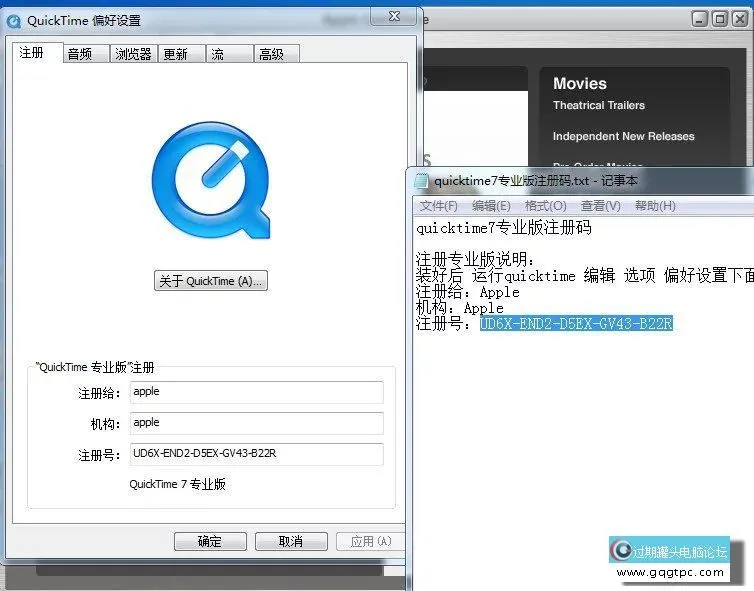Click the Notepad file icon in title bar
This screenshot has height=591, width=754.
click(422, 181)
